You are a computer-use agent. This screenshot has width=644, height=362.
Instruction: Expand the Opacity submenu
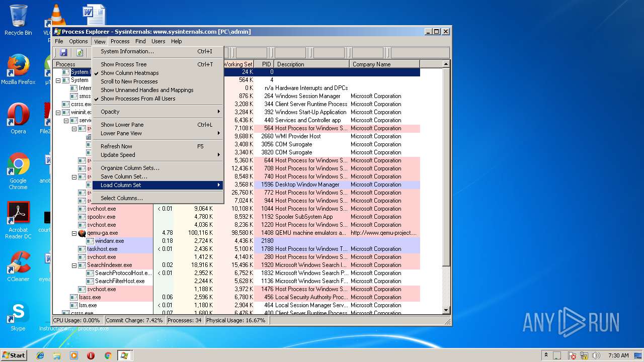(157, 112)
